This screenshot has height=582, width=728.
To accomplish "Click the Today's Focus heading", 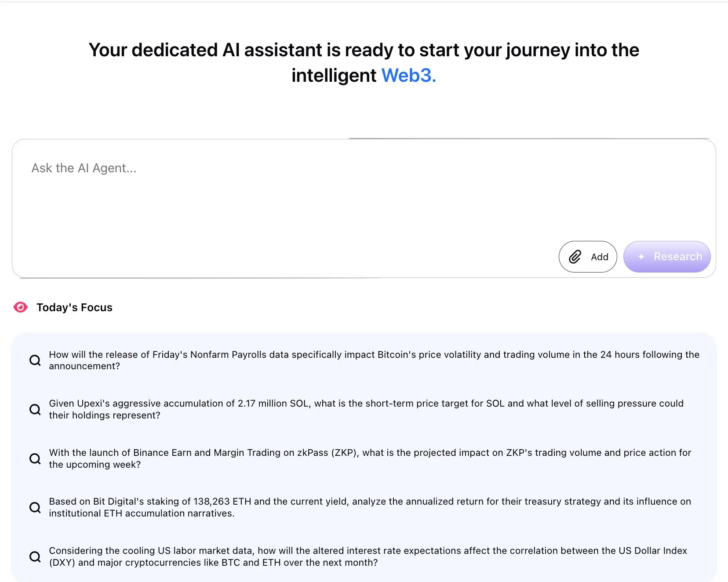I will pyautogui.click(x=74, y=307).
